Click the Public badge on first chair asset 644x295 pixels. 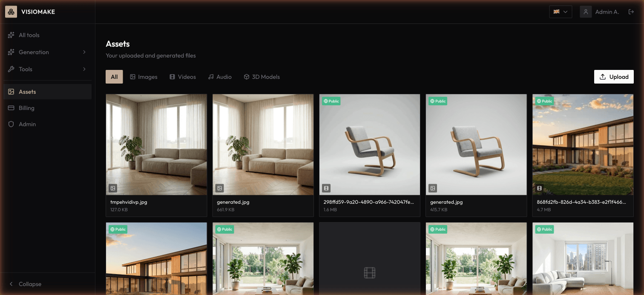coord(331,101)
